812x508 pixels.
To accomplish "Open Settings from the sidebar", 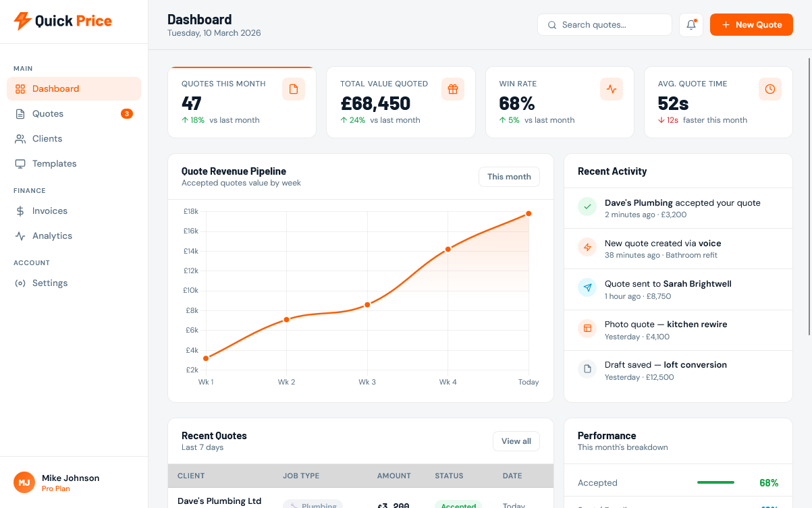I will [50, 283].
